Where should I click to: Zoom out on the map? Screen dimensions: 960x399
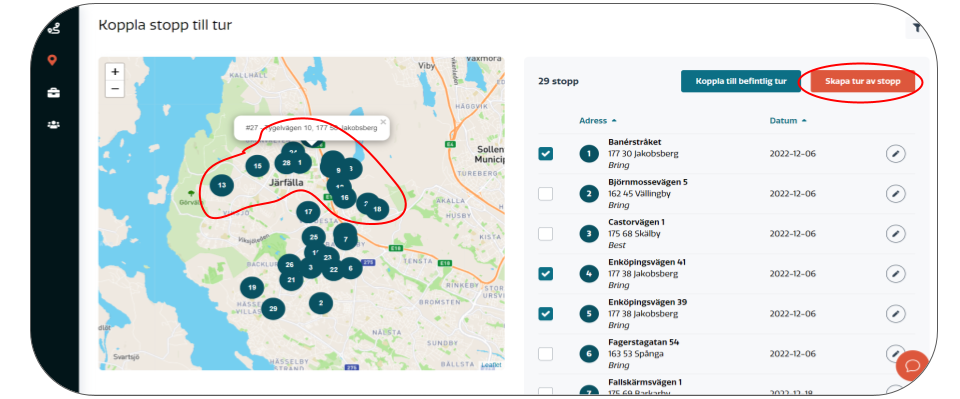click(114, 88)
